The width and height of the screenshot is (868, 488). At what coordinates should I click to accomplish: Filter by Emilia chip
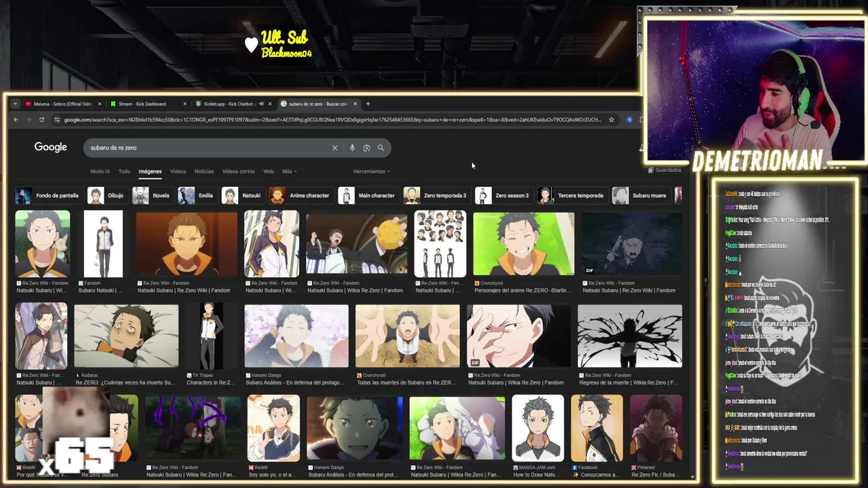[x=197, y=195]
